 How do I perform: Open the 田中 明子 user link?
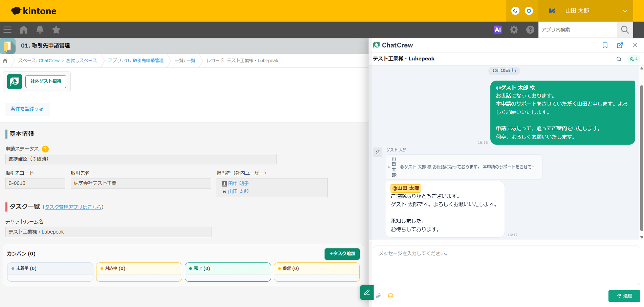pos(238,183)
